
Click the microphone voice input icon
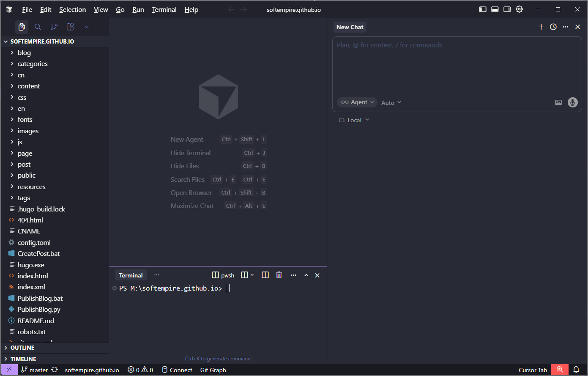[x=572, y=102]
